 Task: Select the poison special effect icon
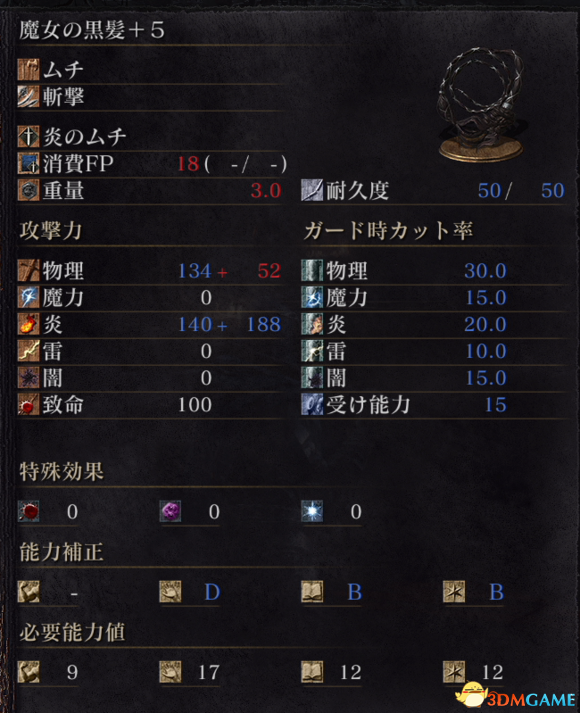click(x=170, y=512)
